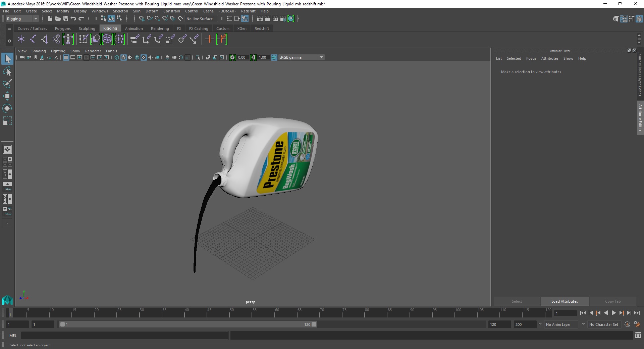Switch to the Redshift shelf tab
The height and width of the screenshot is (349, 644).
[x=262, y=29]
